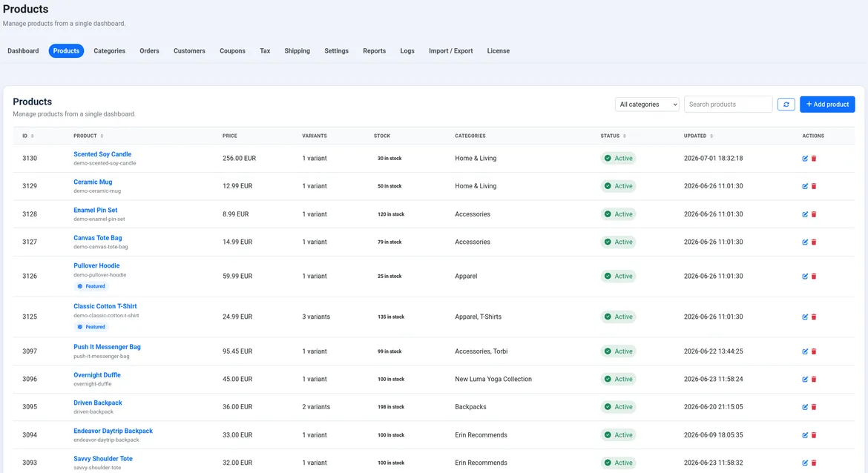
Task: Delete the Ceramic Mug product
Action: pyautogui.click(x=814, y=186)
